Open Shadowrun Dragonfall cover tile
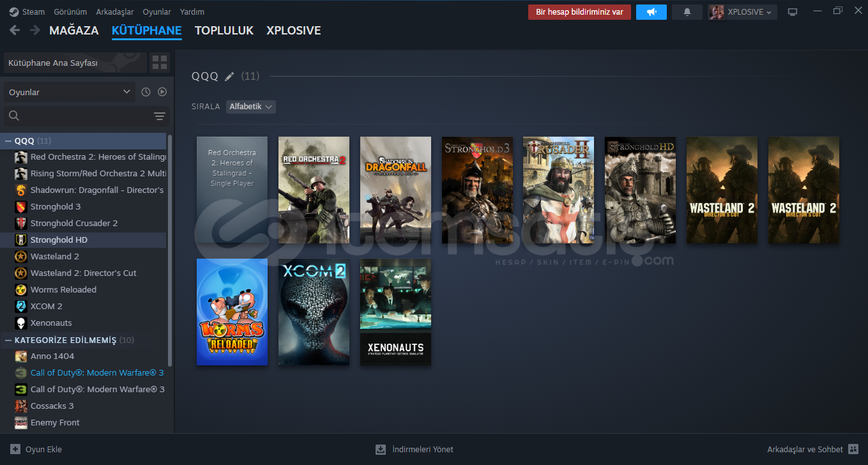Screen dimensions: 868x465 point(395,190)
